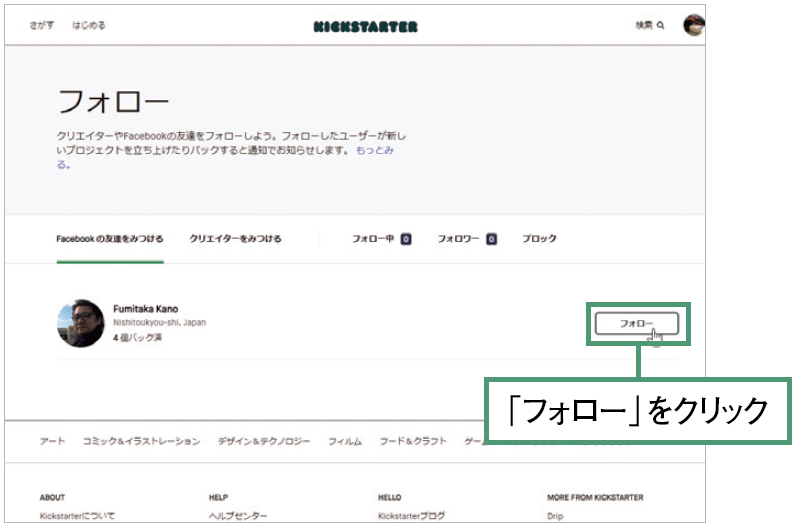Open the フォロー中 tab

[373, 239]
